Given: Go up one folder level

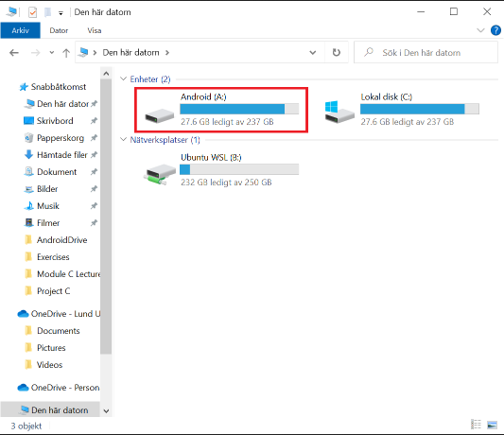Looking at the screenshot, I should [x=66, y=53].
